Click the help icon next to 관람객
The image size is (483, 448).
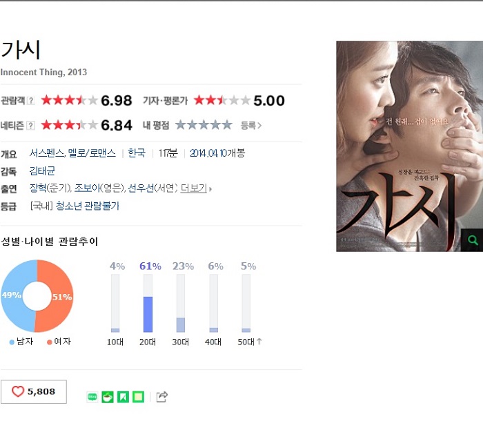[30, 101]
